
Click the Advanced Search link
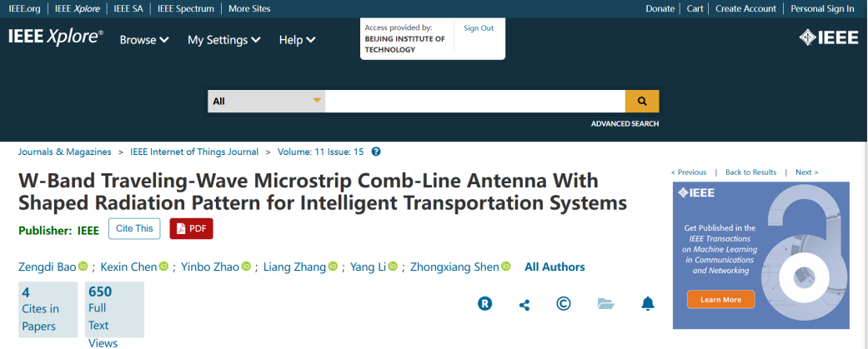pyautogui.click(x=625, y=124)
